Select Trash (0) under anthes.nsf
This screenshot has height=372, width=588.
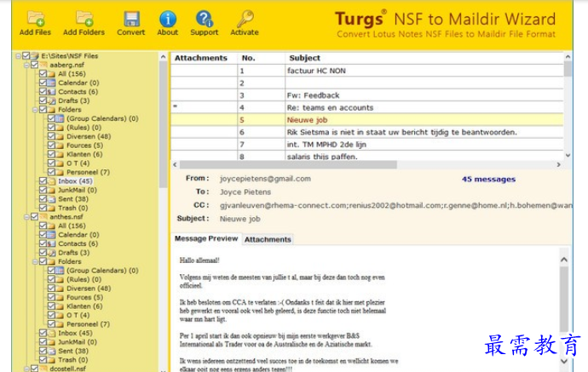[x=72, y=360]
